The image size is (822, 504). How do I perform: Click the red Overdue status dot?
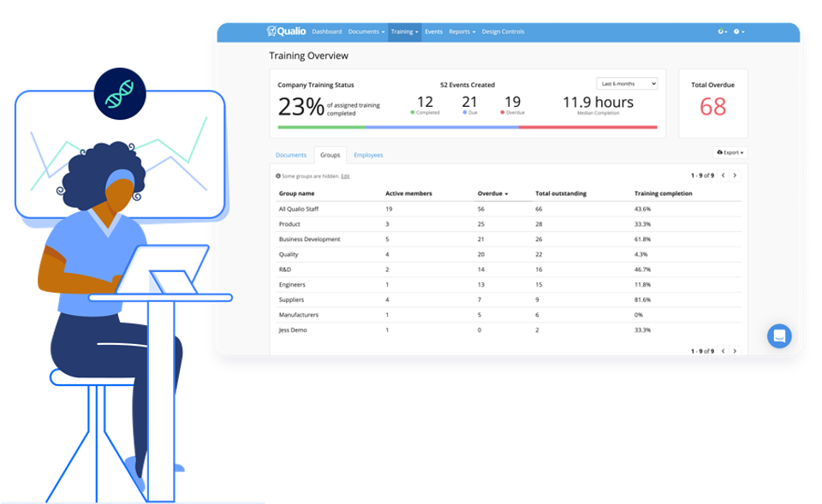(x=501, y=112)
